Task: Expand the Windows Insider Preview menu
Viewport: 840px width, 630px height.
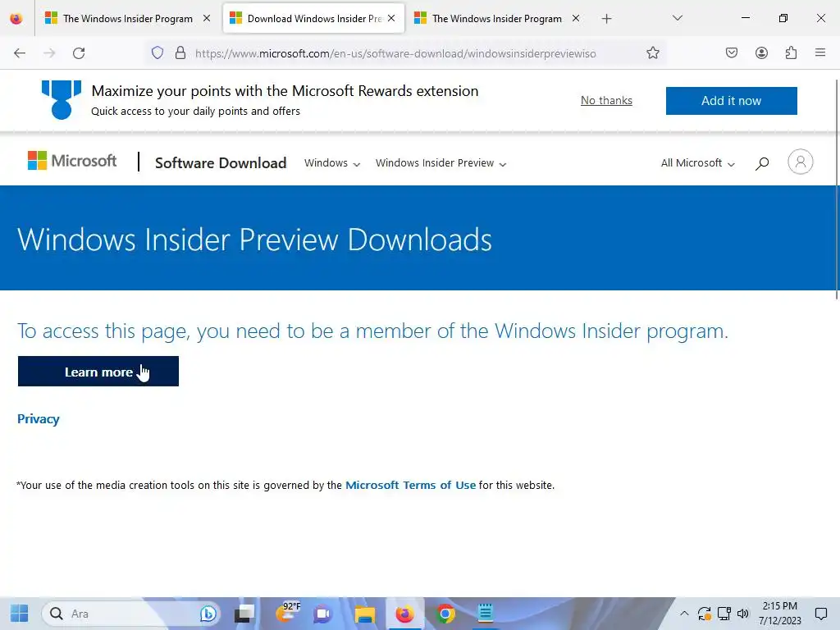Action: [x=441, y=163]
